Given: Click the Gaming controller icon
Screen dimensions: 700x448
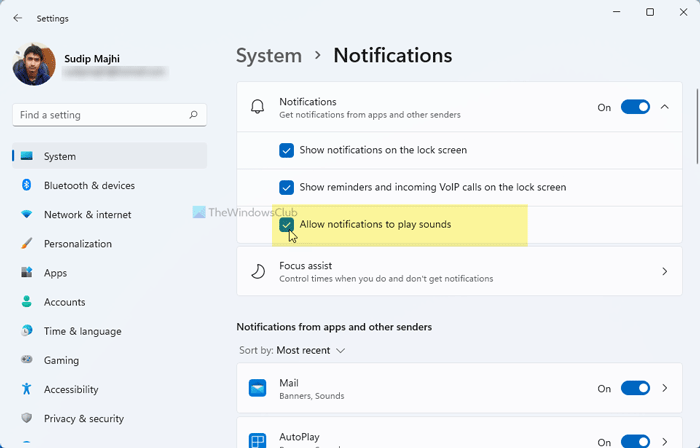Looking at the screenshot, I should click(x=26, y=360).
